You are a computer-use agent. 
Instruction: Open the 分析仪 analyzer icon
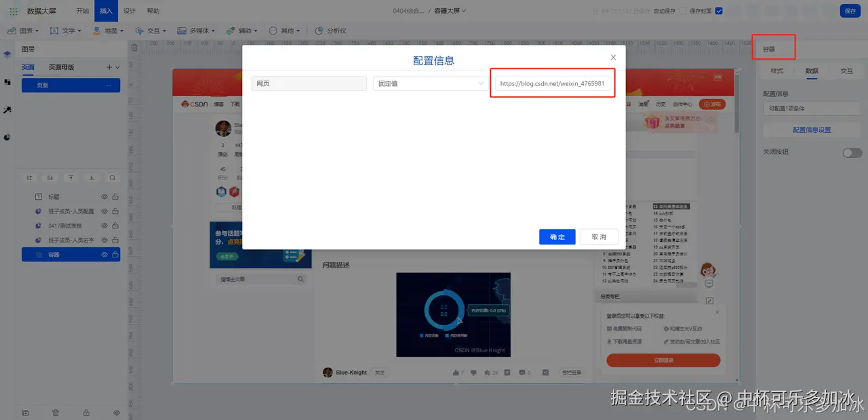pyautogui.click(x=319, y=30)
